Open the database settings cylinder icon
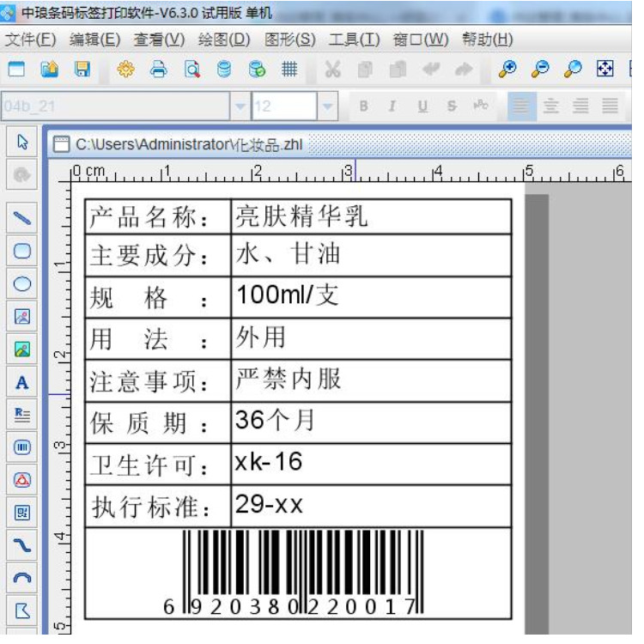This screenshot has height=644, width=644. click(x=224, y=69)
